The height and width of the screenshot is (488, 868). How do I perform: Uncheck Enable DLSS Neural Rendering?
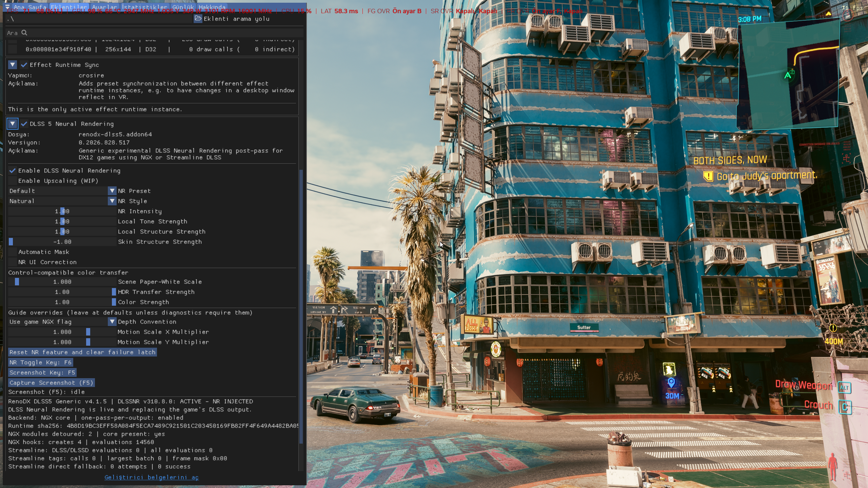coord(13,170)
